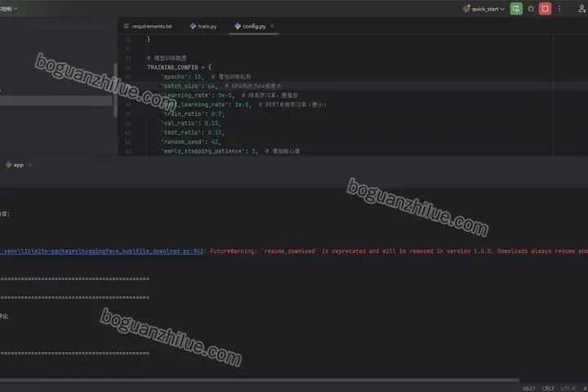The image size is (588, 392).
Task: Close the config.py editor tab
Action: [x=272, y=26]
